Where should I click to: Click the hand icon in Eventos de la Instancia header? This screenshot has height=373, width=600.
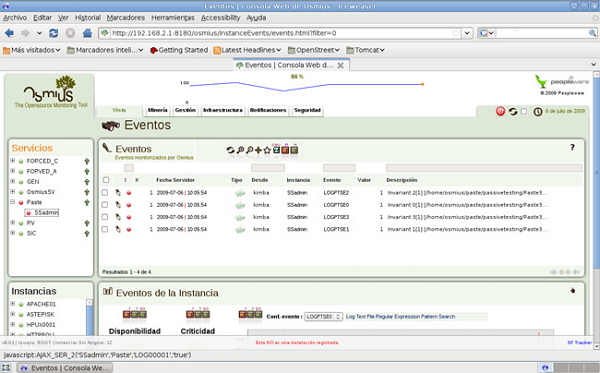click(x=572, y=291)
